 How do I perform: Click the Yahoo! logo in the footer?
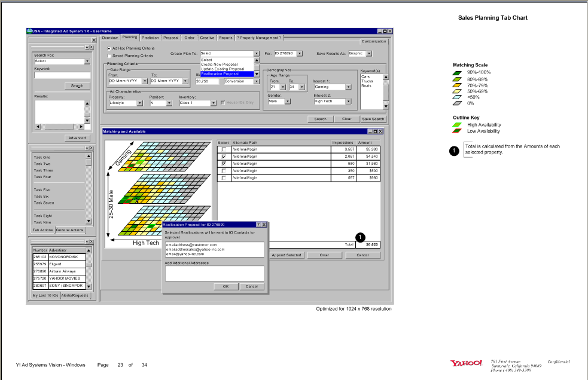click(467, 363)
